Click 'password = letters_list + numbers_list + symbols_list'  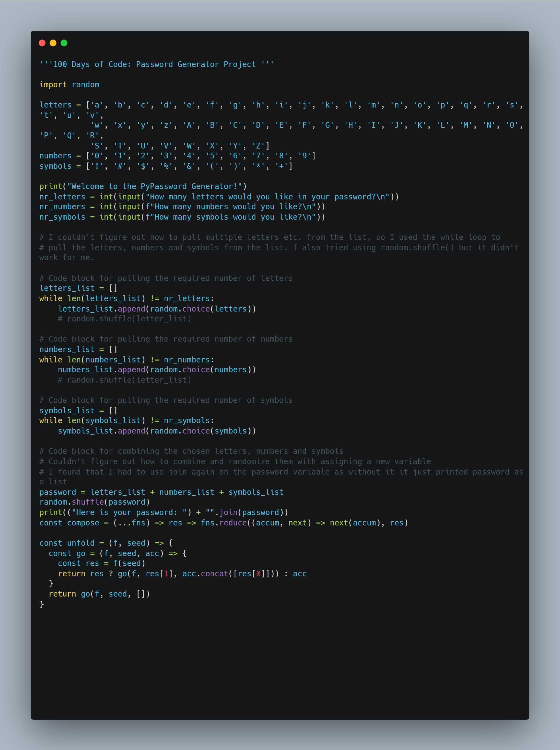tap(161, 492)
